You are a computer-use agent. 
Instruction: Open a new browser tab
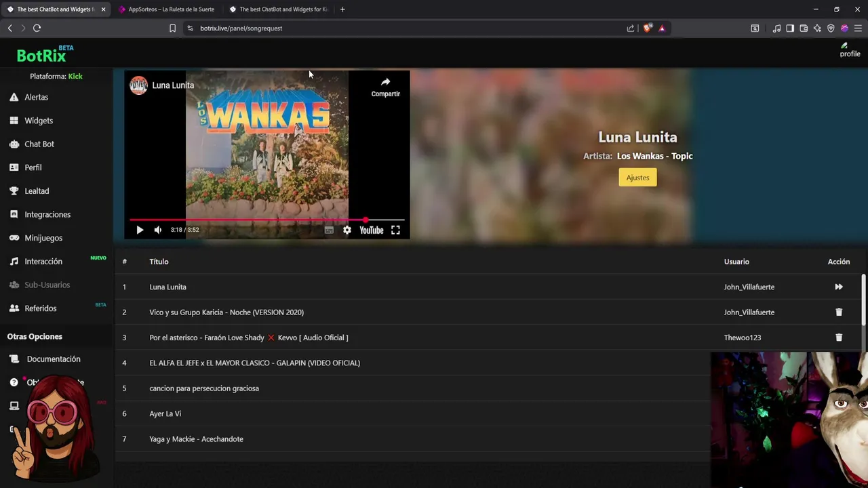coord(342,9)
